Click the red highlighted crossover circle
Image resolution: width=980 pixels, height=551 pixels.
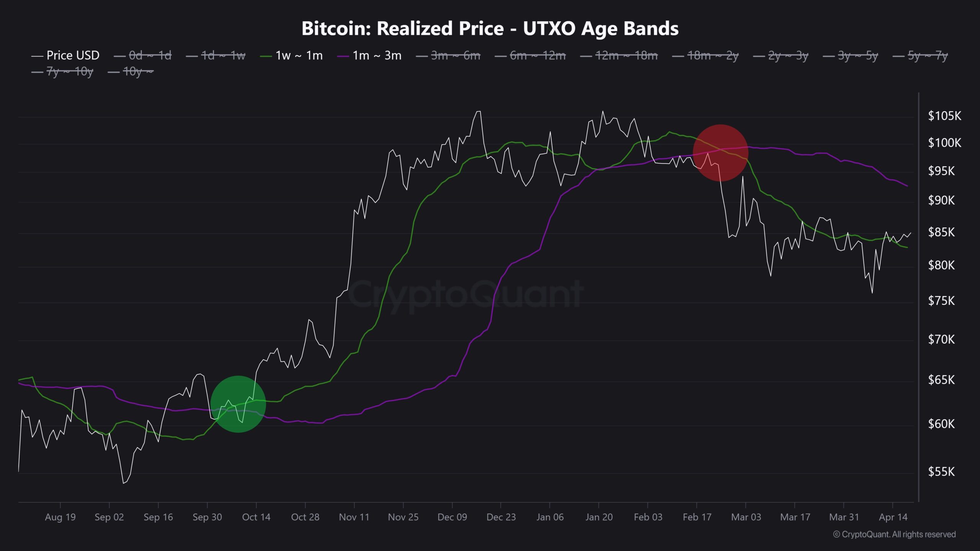(720, 152)
